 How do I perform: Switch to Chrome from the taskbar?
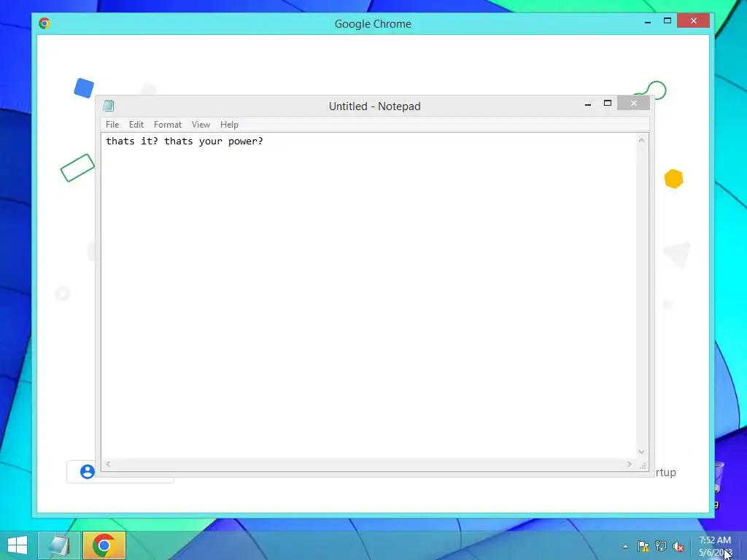coord(104,545)
